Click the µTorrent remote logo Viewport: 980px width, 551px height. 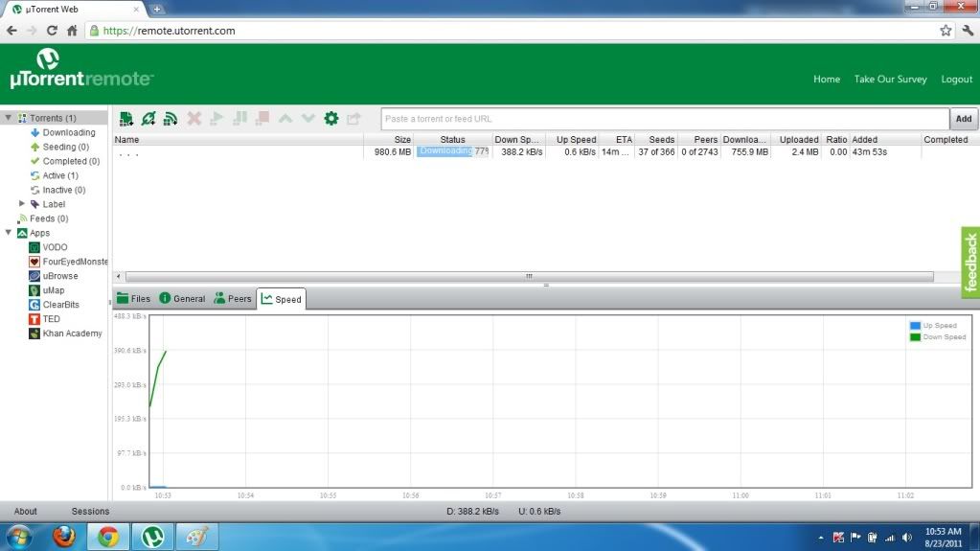(81, 69)
